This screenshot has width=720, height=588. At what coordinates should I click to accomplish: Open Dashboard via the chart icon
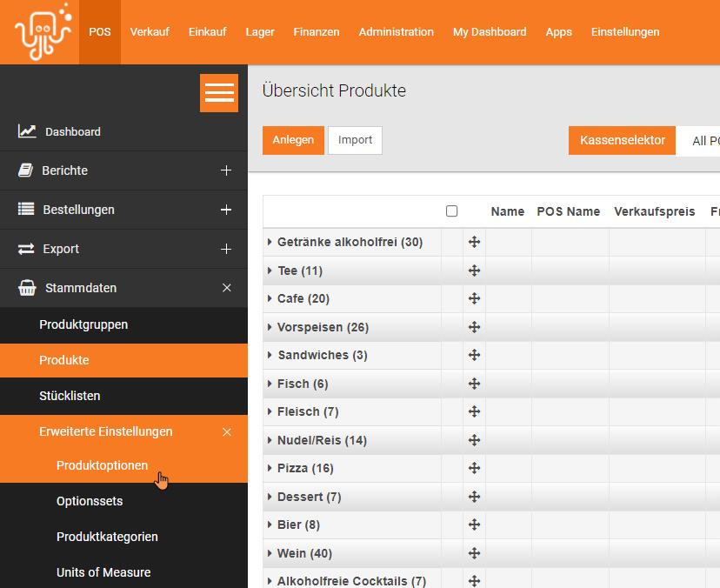tap(27, 131)
